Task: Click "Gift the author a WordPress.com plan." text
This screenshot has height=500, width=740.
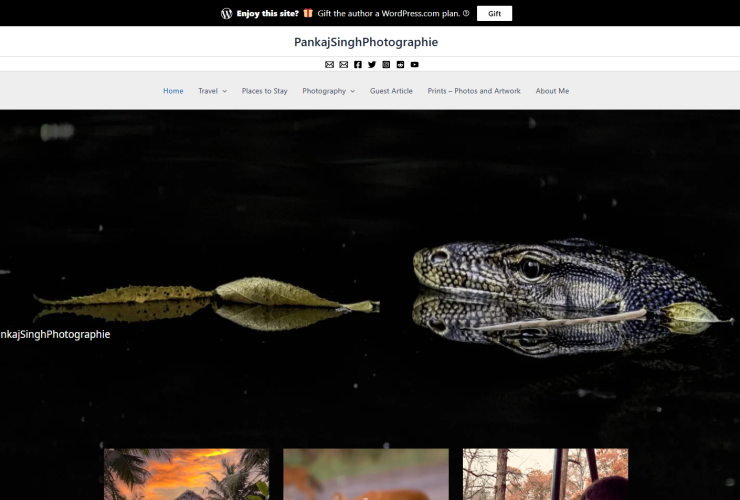Action: 389,13
